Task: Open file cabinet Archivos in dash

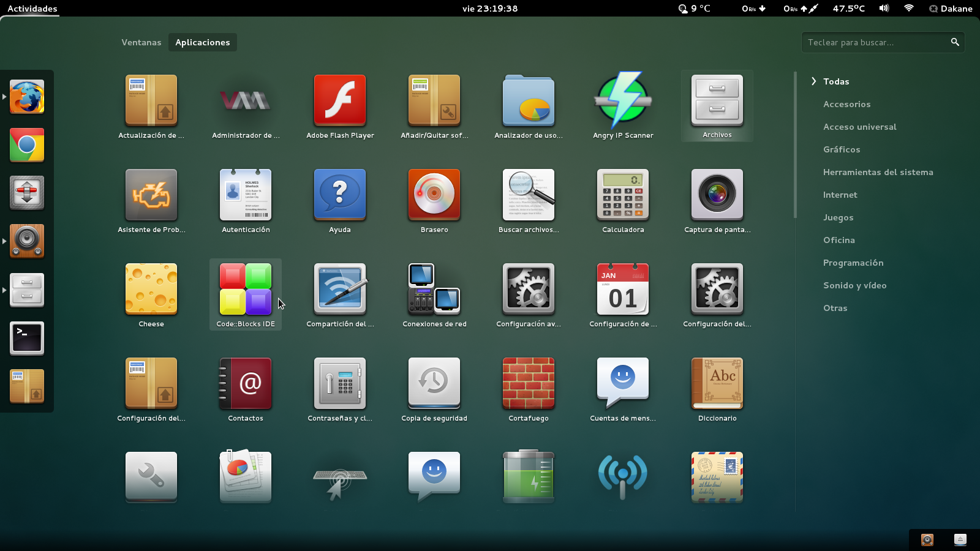Action: coord(27,290)
